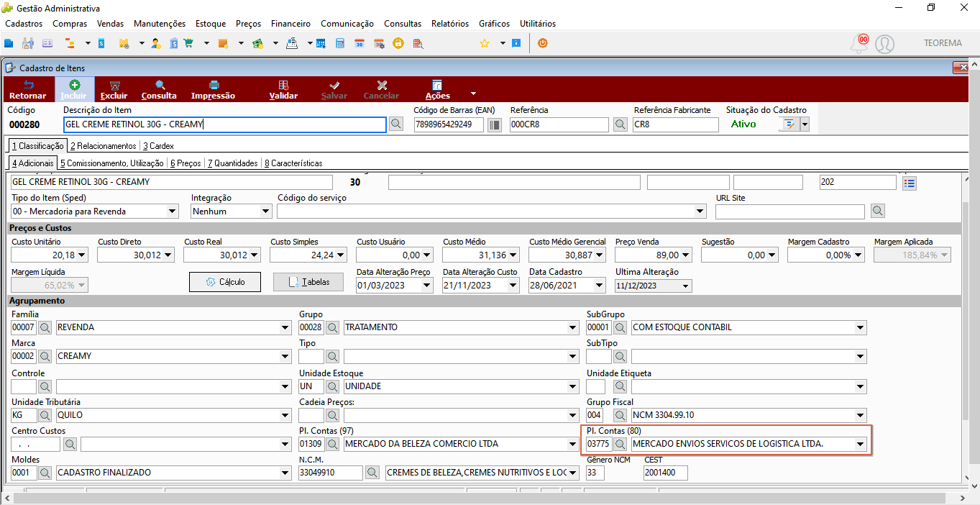Click the orange power icon in toolbar

(x=543, y=43)
